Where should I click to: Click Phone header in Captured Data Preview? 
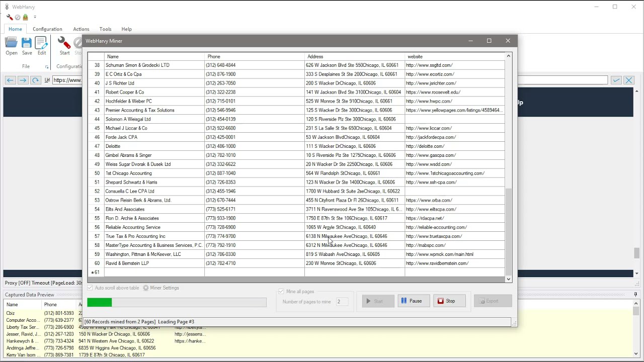point(59,305)
